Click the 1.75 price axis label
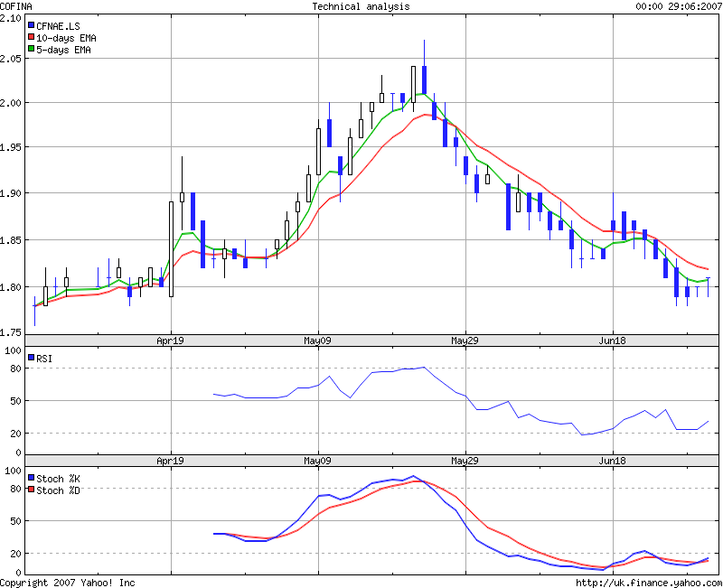The width and height of the screenshot is (723, 588). click(x=11, y=333)
